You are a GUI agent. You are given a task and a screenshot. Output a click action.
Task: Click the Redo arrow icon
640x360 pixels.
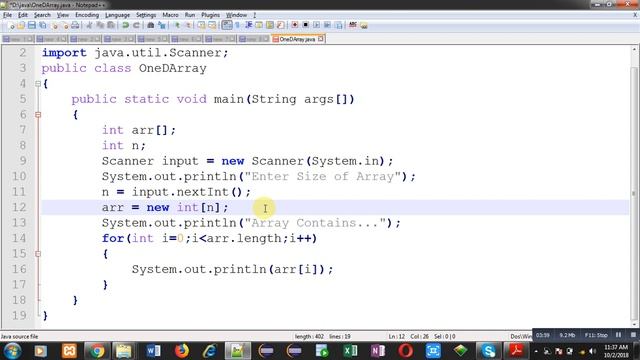tap(136, 25)
